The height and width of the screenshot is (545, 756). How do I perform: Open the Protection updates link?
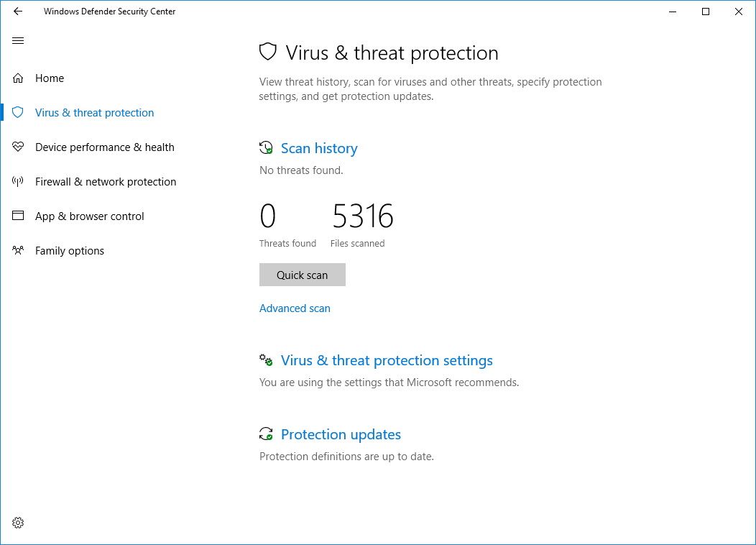click(341, 434)
